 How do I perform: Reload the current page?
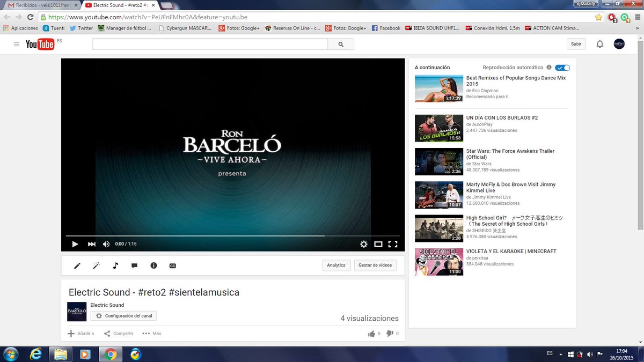point(31,17)
